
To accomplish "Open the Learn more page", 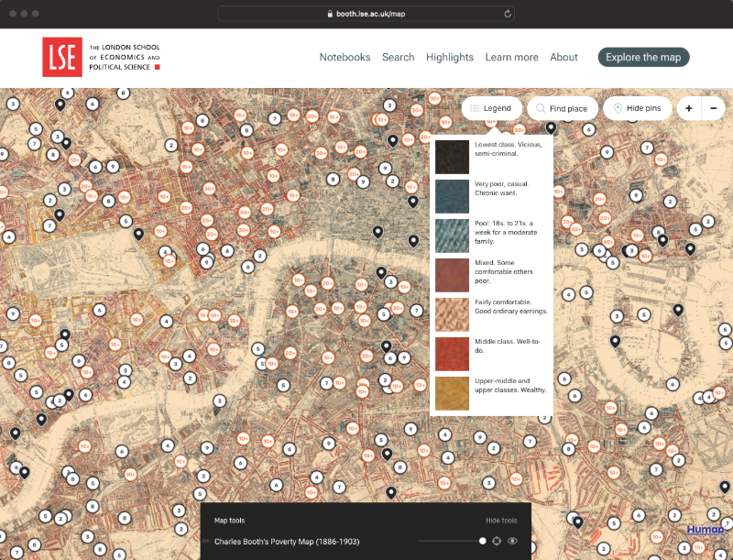I will point(512,57).
